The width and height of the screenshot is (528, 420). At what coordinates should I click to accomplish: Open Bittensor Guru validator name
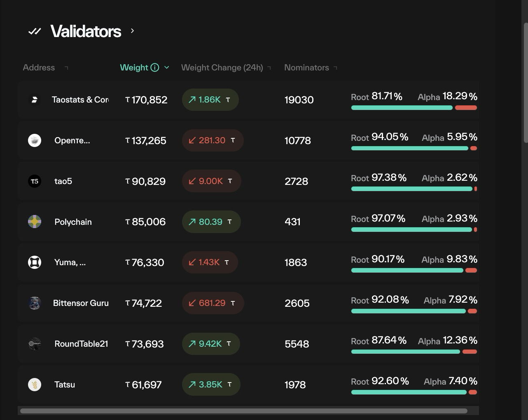pyautogui.click(x=81, y=303)
